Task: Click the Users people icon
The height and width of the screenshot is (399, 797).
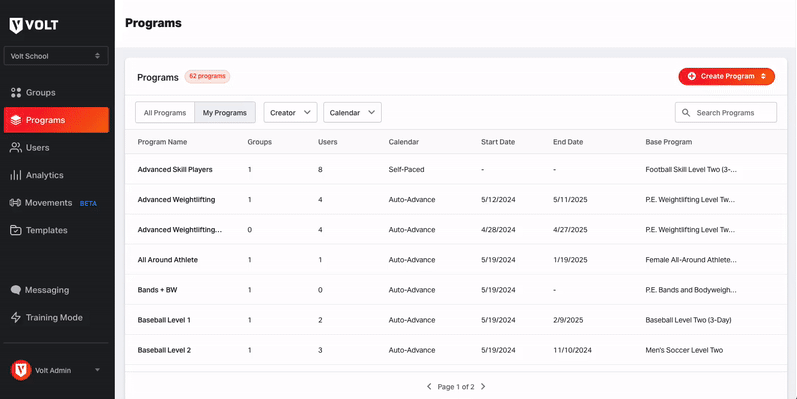Action: [x=16, y=147]
